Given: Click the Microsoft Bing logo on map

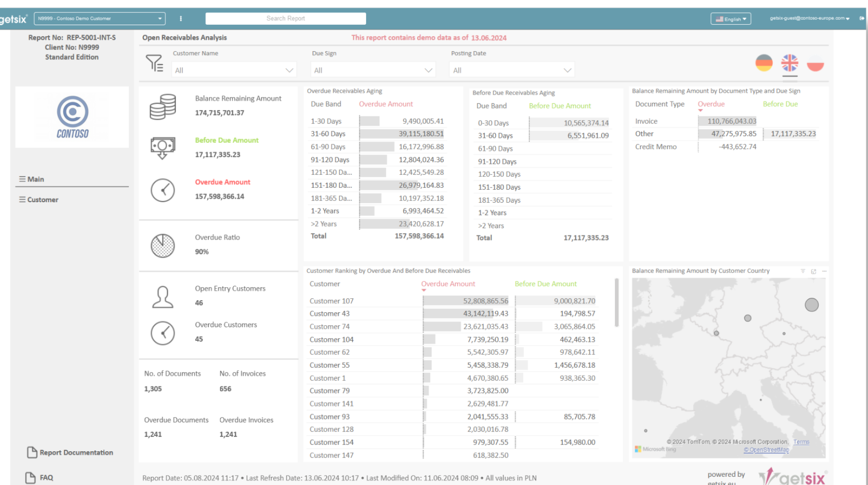Looking at the screenshot, I should [655, 449].
